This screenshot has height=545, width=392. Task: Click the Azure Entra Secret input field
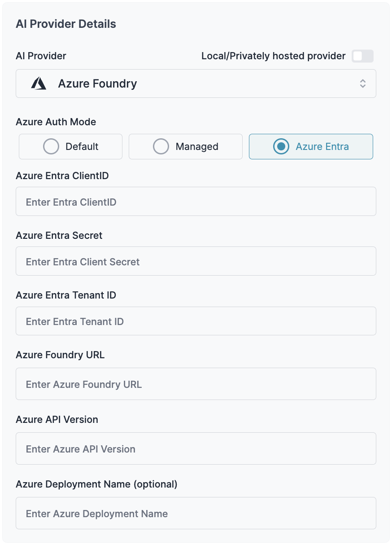pyautogui.click(x=196, y=261)
